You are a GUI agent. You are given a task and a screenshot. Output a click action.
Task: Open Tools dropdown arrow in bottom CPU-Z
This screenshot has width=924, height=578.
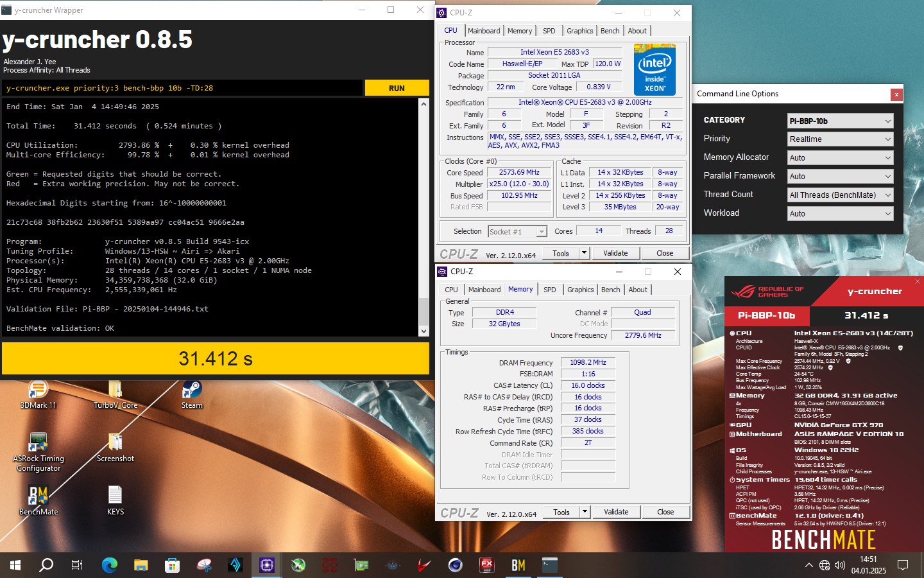tap(585, 512)
